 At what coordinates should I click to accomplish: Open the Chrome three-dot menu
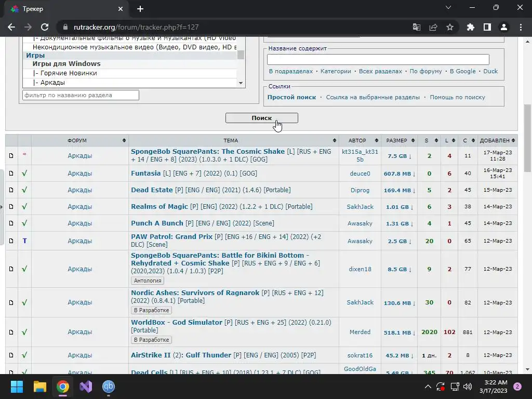(521, 27)
